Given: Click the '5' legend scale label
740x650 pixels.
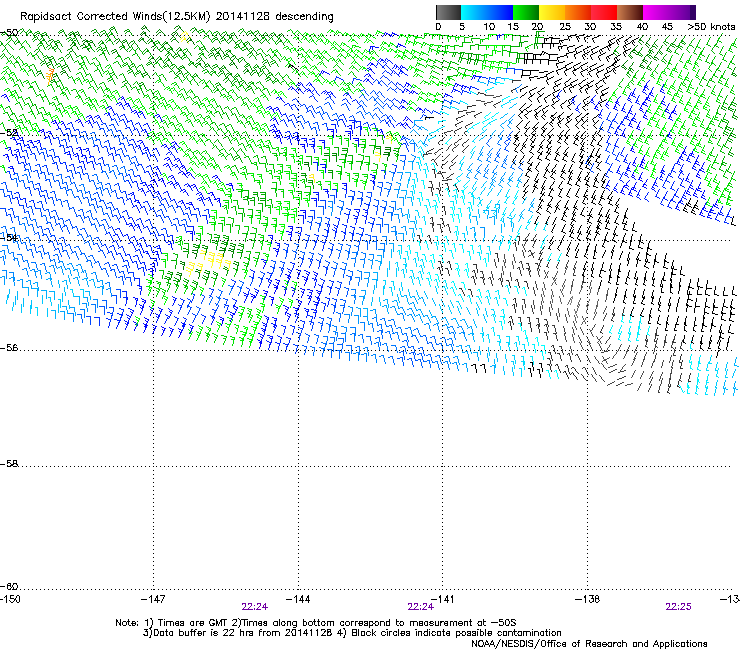Looking at the screenshot, I should tap(462, 27).
